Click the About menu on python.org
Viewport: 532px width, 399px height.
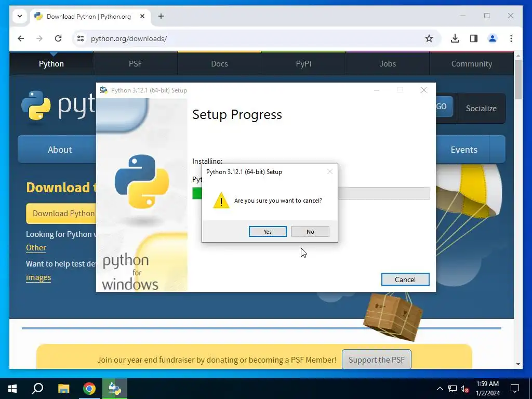[x=58, y=149]
